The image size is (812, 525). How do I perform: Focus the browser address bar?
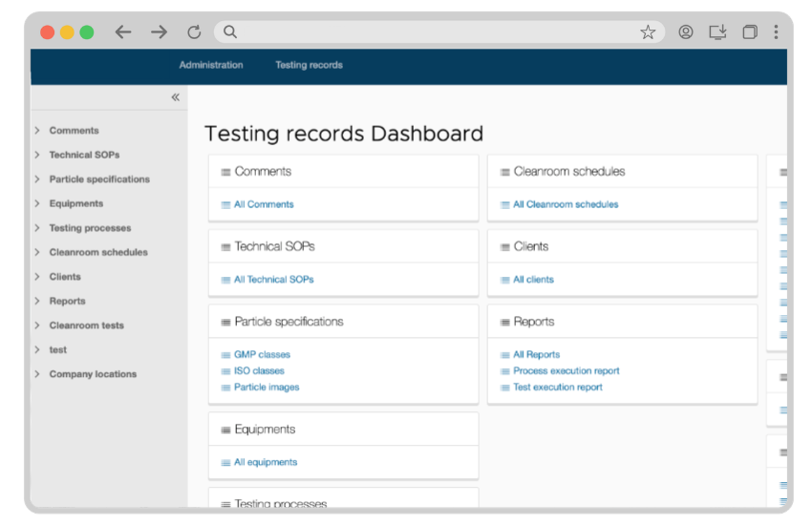430,32
